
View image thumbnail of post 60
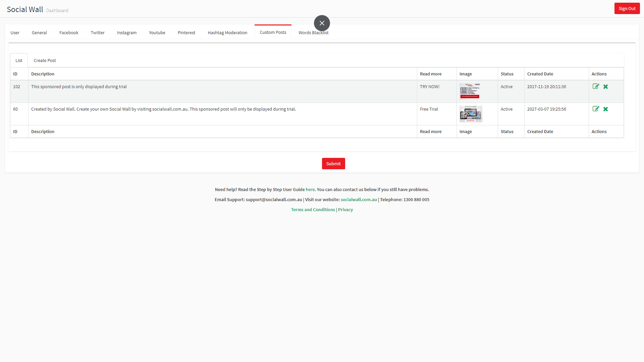coord(471,114)
